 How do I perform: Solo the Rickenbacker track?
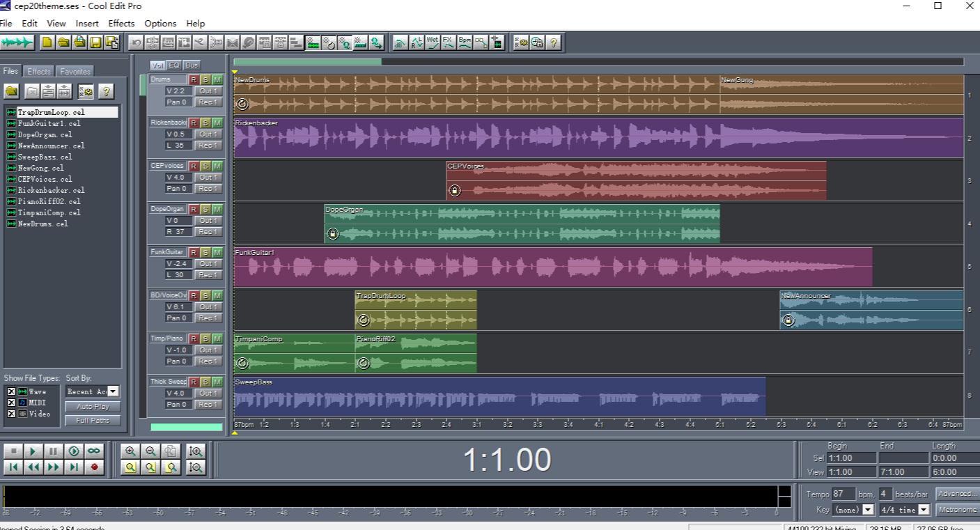tap(205, 123)
